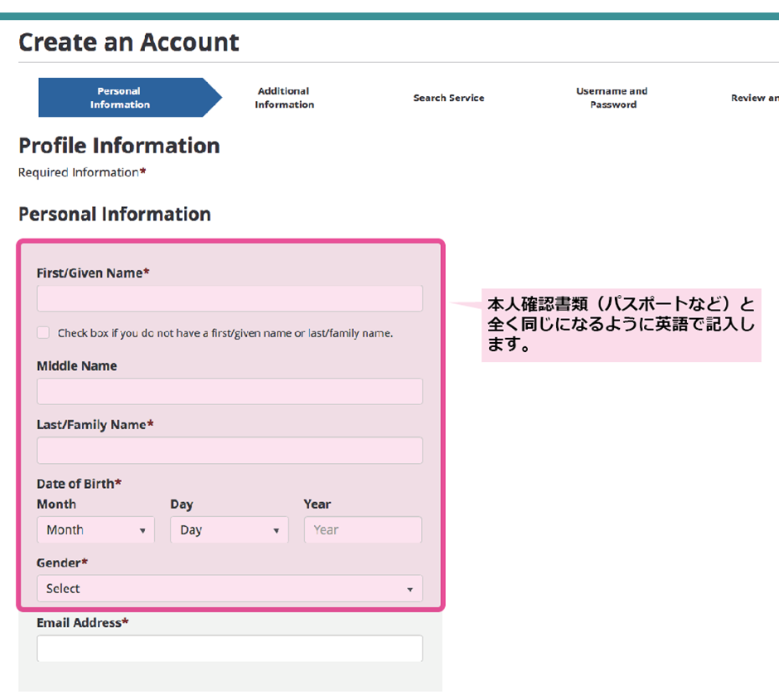Focus the Email Address field
Image resolution: width=779 pixels, height=700 pixels.
point(230,649)
